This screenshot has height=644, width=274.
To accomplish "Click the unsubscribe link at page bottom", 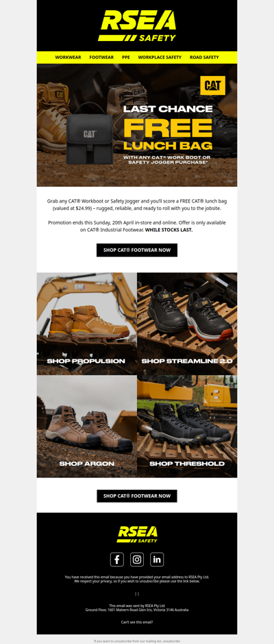I will 171,641.
